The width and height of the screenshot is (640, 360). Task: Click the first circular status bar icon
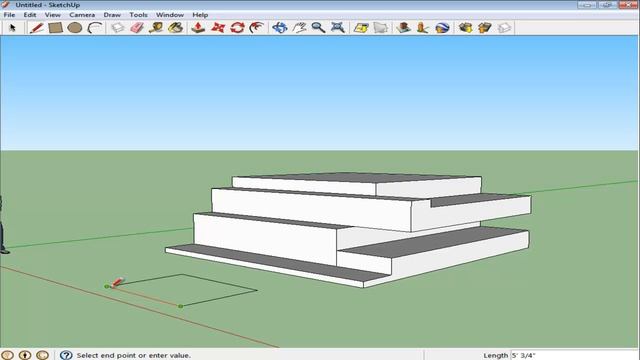tap(7, 355)
